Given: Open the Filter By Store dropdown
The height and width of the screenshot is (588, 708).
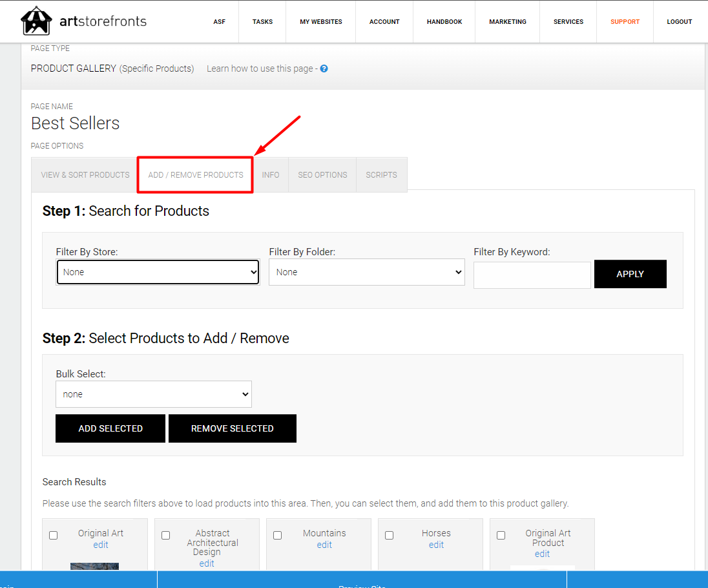Looking at the screenshot, I should (158, 271).
